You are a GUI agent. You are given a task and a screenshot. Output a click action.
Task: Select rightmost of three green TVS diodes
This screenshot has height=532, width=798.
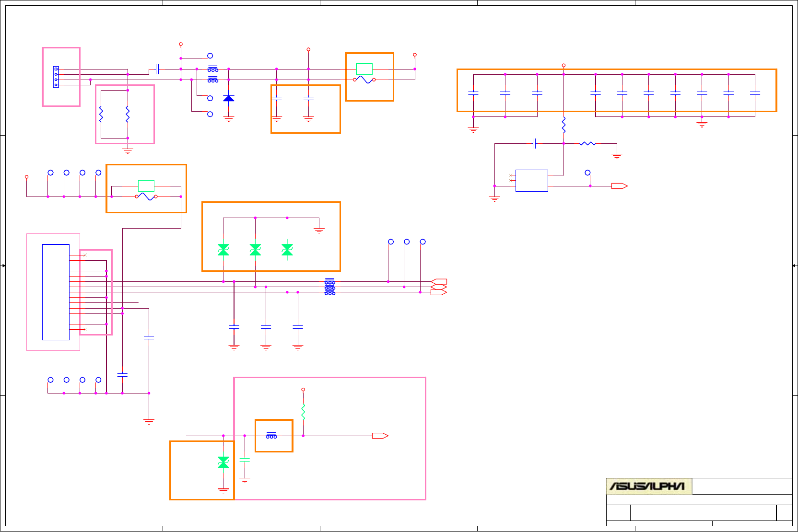(x=287, y=250)
